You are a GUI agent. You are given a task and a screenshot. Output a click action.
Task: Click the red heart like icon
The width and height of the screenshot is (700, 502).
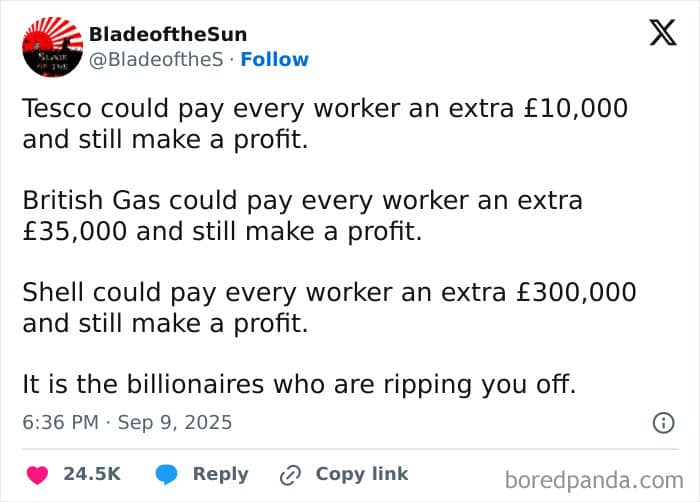[x=37, y=474]
